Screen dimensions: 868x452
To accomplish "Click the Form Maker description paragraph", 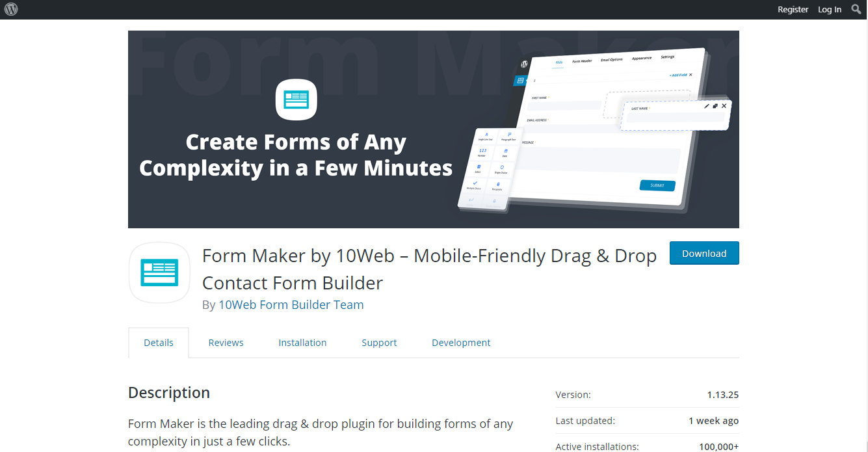I will (321, 432).
